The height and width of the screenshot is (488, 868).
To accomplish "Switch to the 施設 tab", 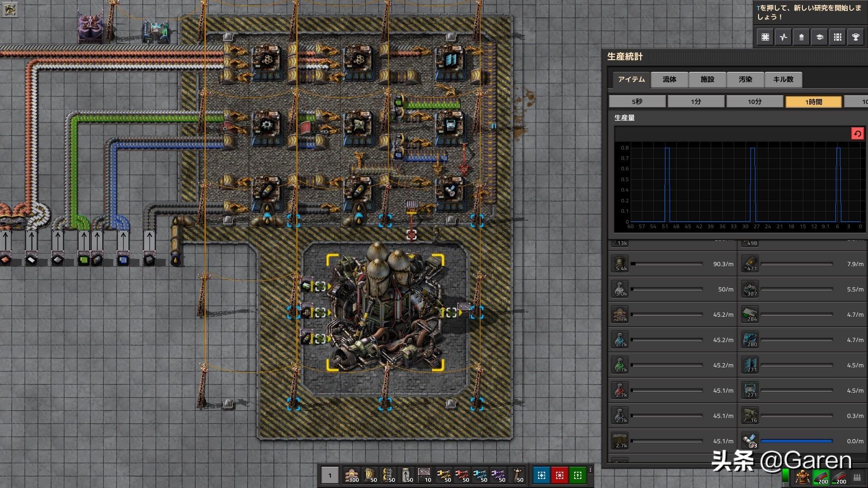I will point(708,80).
